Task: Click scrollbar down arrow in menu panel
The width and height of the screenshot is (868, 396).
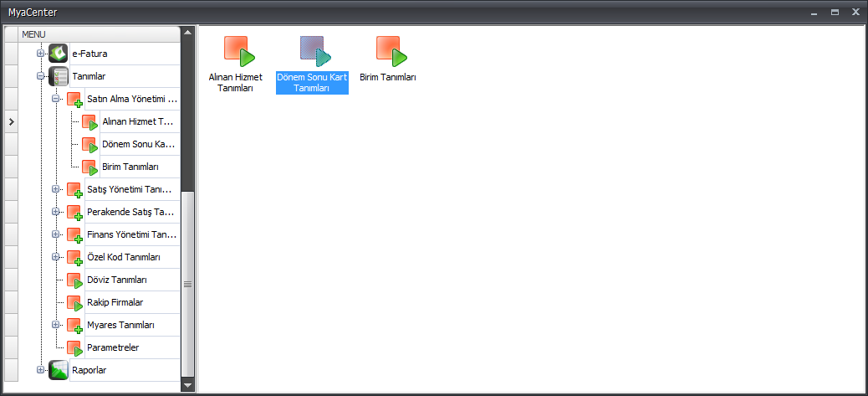Action: 187,385
